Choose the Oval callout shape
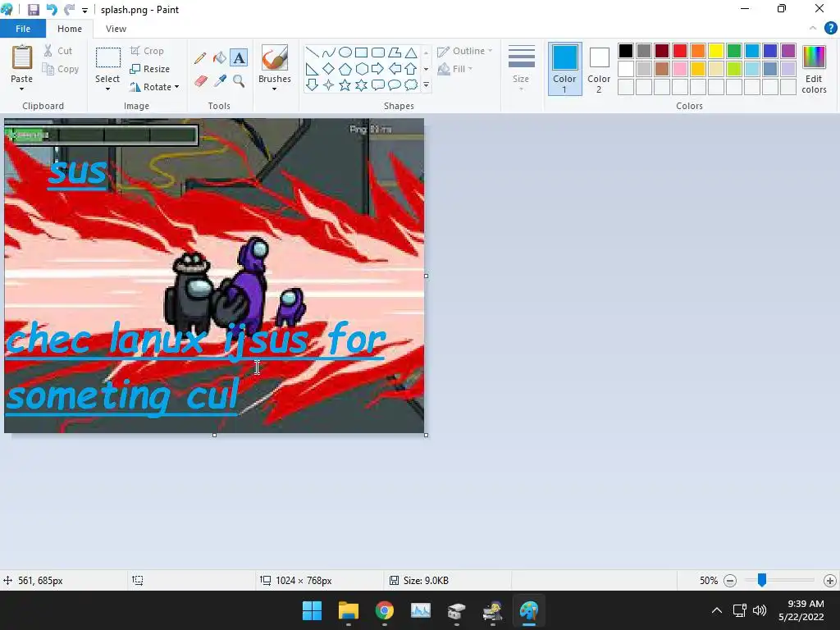The height and width of the screenshot is (630, 840). coord(395,84)
